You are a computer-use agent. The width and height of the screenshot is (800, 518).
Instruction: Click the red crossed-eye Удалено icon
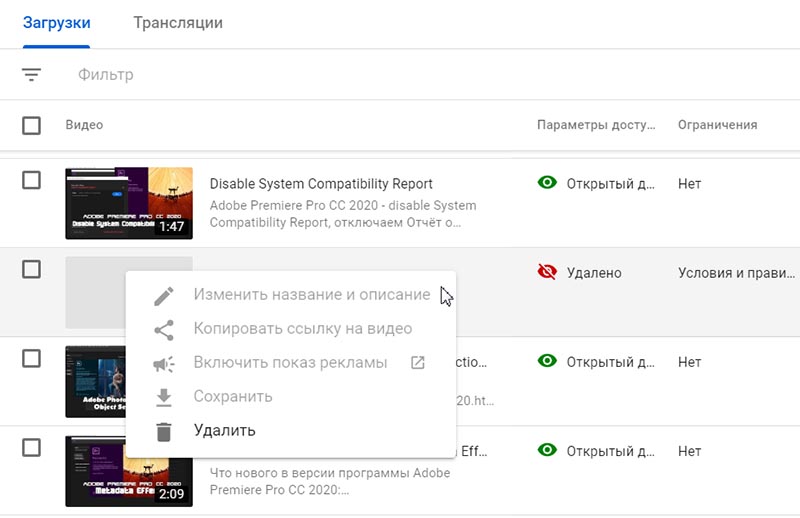pyautogui.click(x=546, y=272)
